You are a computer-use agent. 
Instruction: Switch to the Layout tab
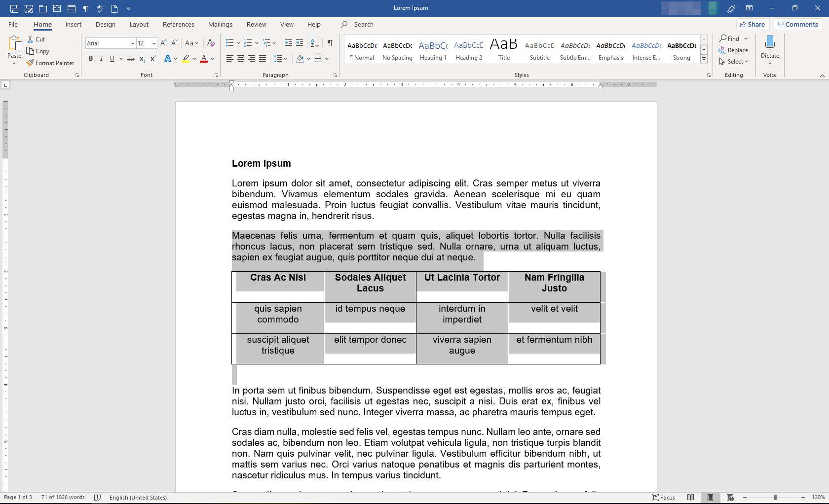tap(139, 24)
